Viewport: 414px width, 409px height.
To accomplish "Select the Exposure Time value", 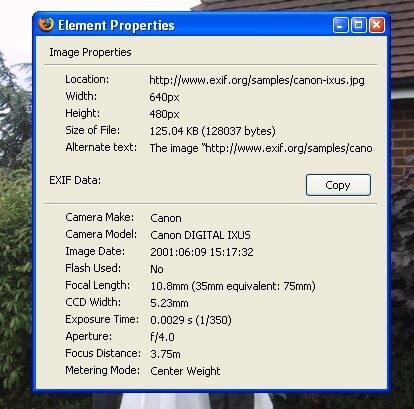I will pyautogui.click(x=191, y=320).
